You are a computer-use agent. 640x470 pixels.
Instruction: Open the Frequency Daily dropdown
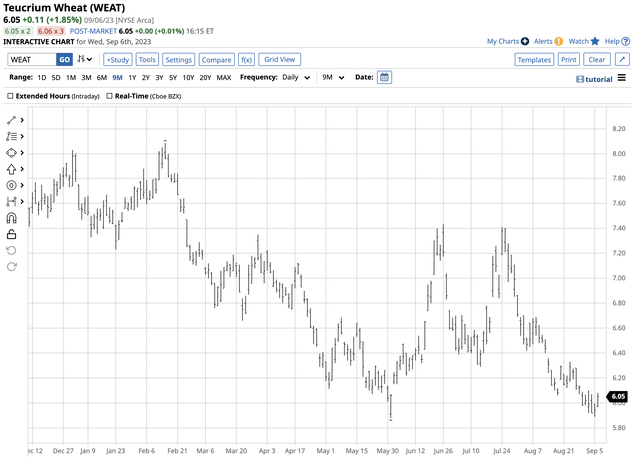pyautogui.click(x=296, y=77)
